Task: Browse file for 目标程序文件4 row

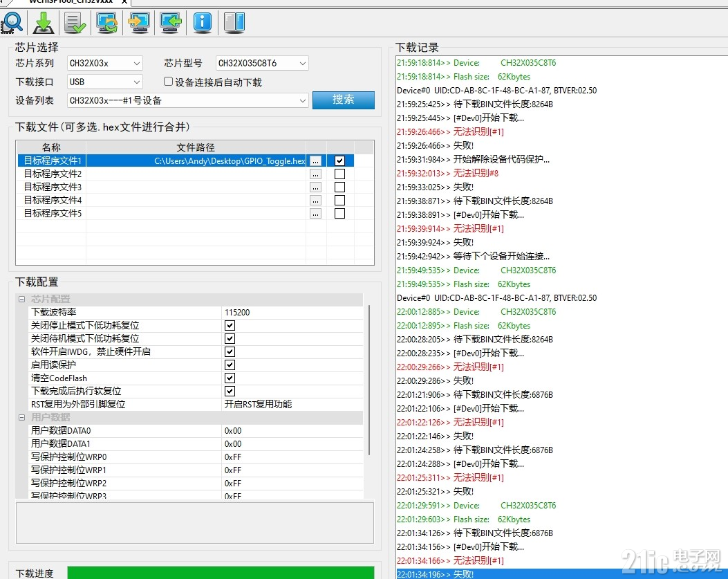Action: click(316, 201)
